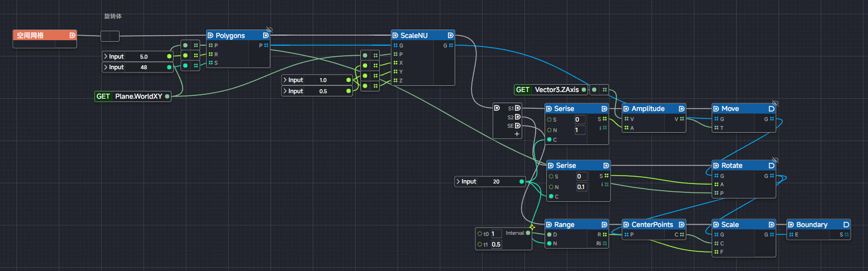Image resolution: width=868 pixels, height=271 pixels.
Task: Expand the Input node with value 5.0
Action: (106, 56)
